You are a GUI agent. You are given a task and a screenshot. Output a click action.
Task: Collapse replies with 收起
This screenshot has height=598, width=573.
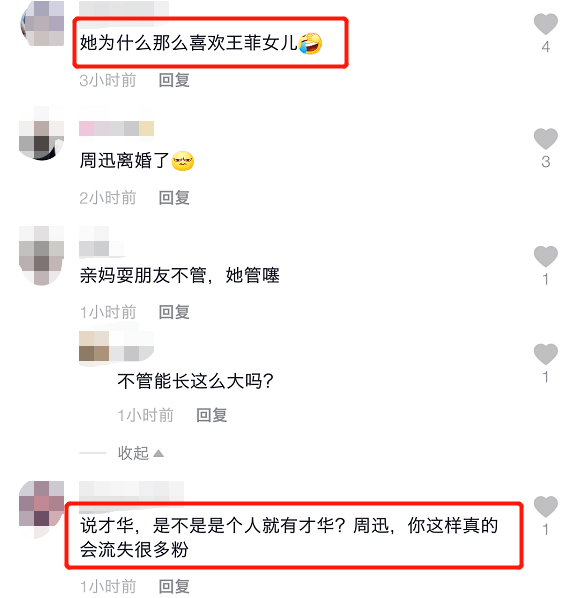pyautogui.click(x=141, y=453)
